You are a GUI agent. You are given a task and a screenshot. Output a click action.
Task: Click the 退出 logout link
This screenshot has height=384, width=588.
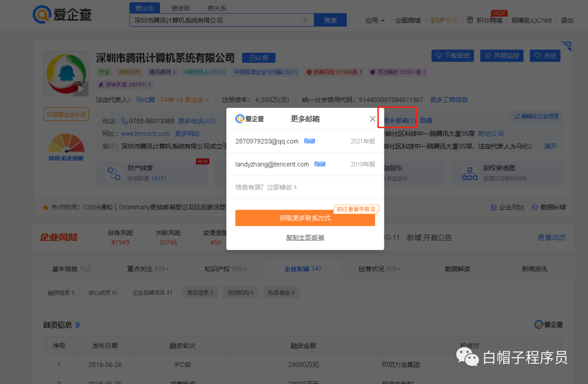point(567,20)
